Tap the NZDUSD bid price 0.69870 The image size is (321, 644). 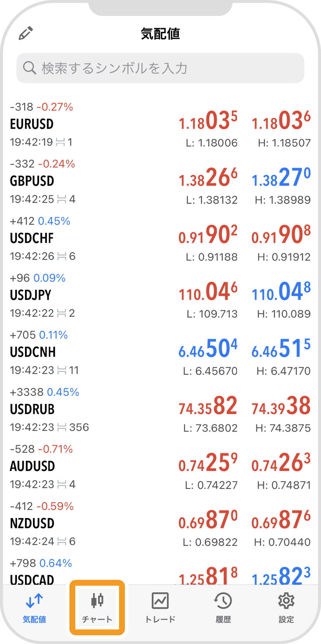(x=208, y=520)
